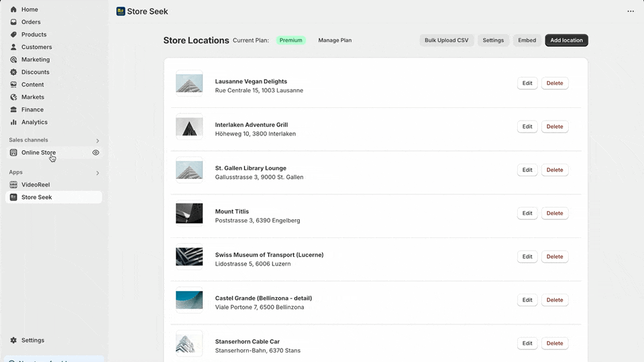The width and height of the screenshot is (644, 362).
Task: Click the Home icon in sidebar
Action: click(x=13, y=9)
